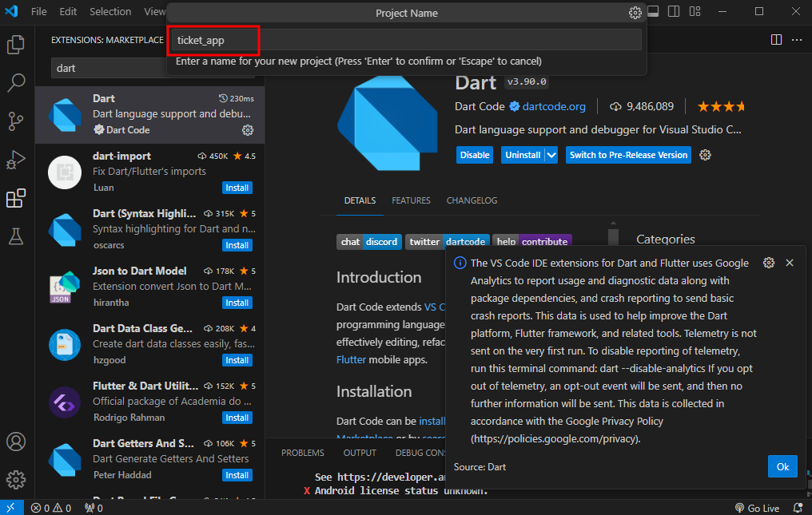Customize layout icon in title bar

(x=695, y=11)
